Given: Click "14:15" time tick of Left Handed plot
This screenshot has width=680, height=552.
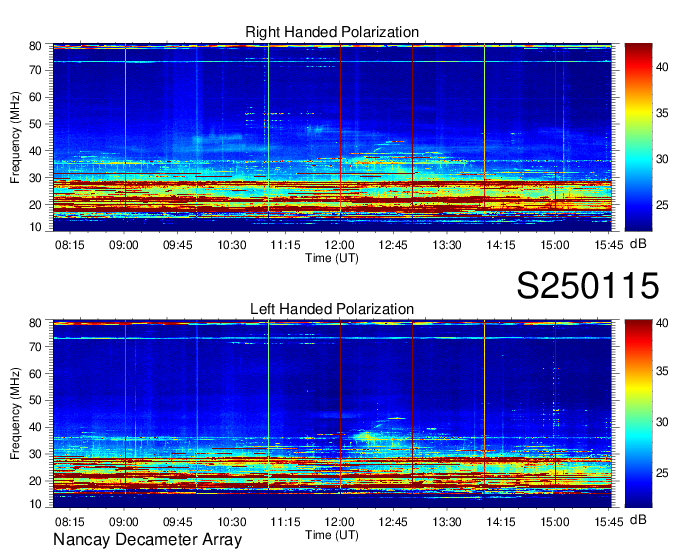Looking at the screenshot, I should click(501, 521).
